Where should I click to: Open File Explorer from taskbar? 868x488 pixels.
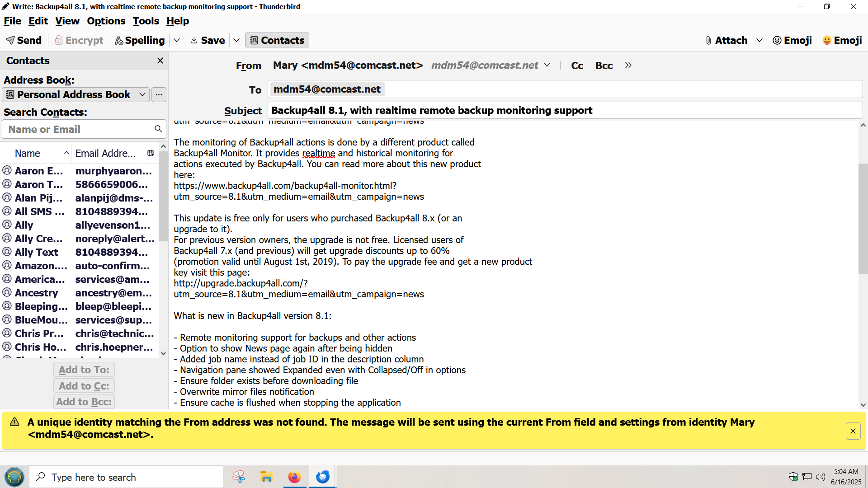pyautogui.click(x=266, y=477)
